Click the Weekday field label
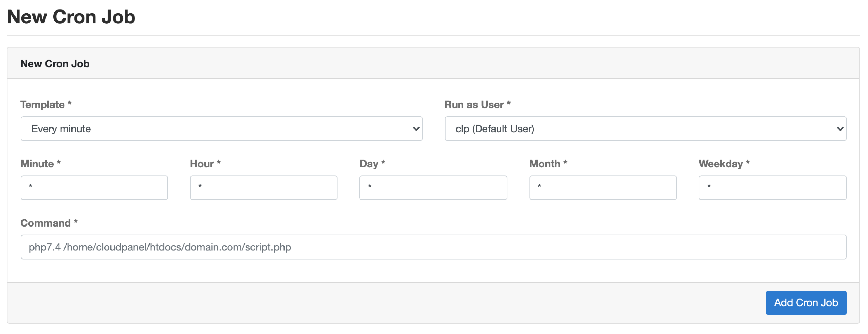868x334 pixels. tap(724, 164)
